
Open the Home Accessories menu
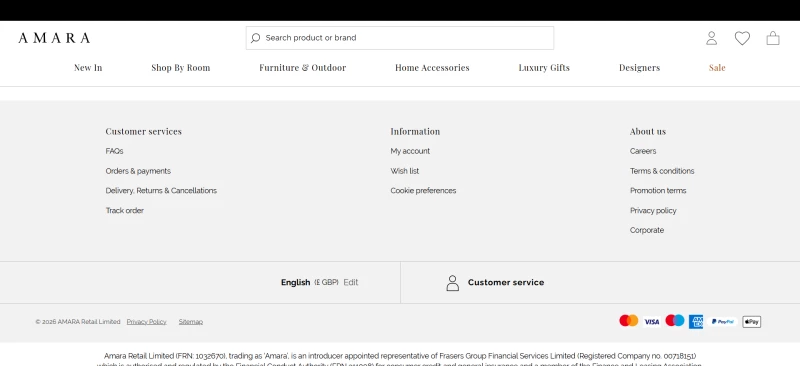432,68
